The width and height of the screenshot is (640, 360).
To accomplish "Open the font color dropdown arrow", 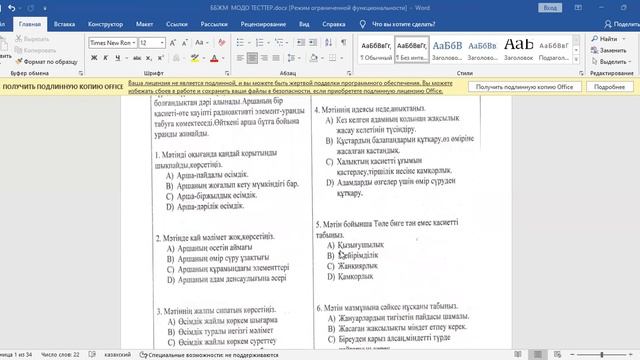I will tap(223, 58).
